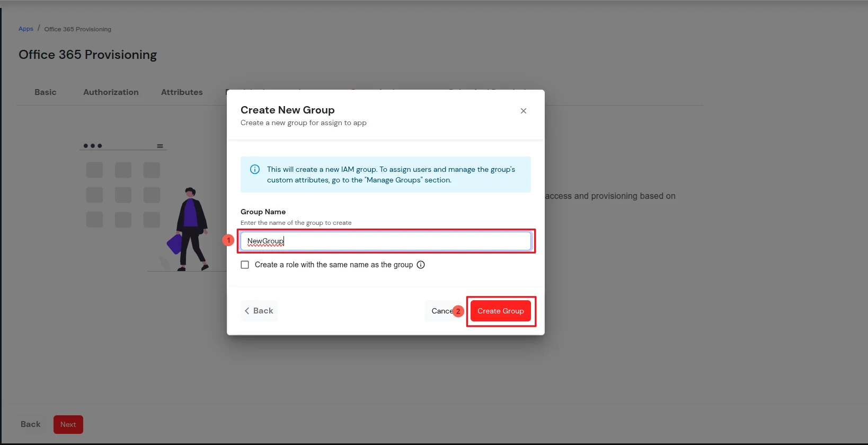Switch to the Authorization tab
Viewport: 868px width, 445px height.
pyautogui.click(x=111, y=92)
